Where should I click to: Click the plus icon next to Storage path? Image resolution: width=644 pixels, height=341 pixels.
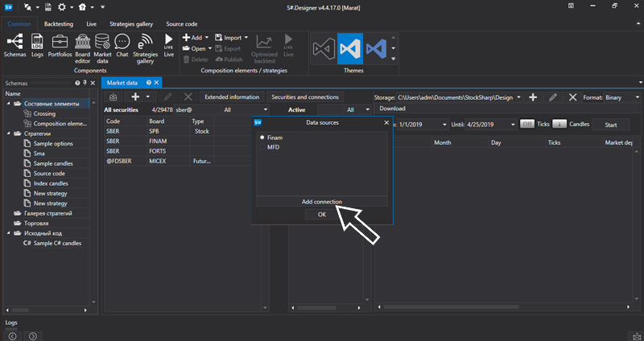click(x=532, y=97)
